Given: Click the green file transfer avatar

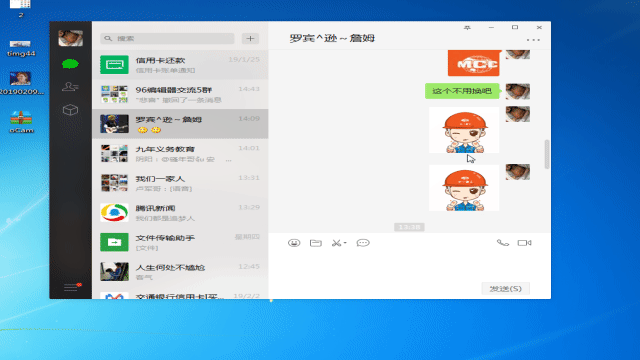Looking at the screenshot, I should click(x=114, y=242).
